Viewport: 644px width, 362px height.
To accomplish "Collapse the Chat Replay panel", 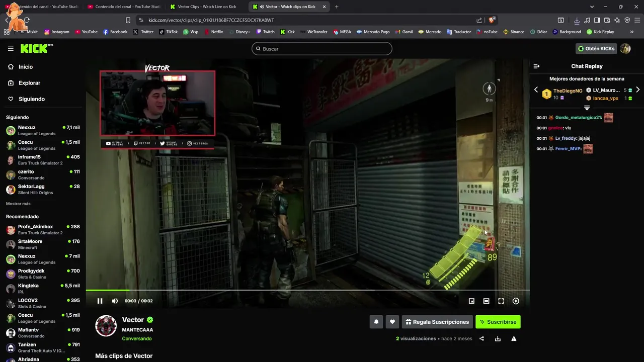I will [536, 66].
